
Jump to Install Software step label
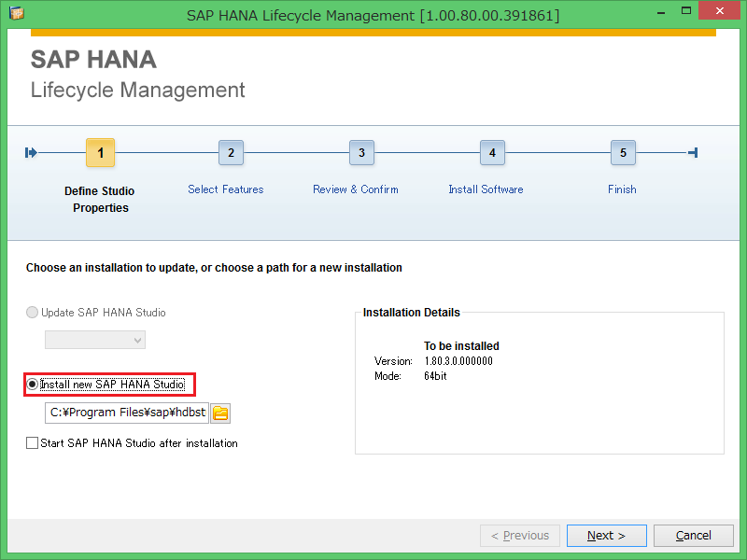(x=486, y=189)
